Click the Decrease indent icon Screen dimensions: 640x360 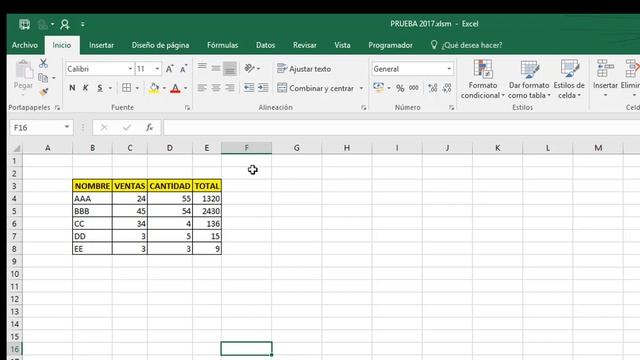coord(249,88)
